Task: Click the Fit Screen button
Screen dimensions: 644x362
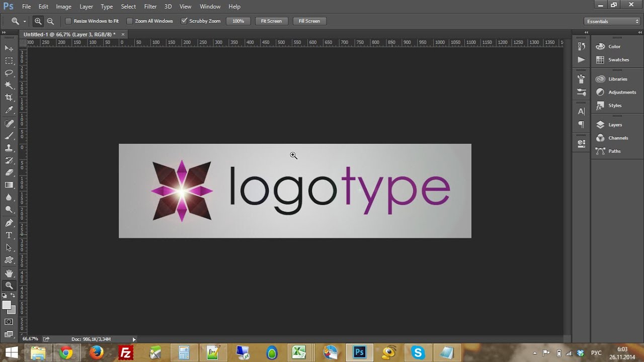Action: [271, 21]
